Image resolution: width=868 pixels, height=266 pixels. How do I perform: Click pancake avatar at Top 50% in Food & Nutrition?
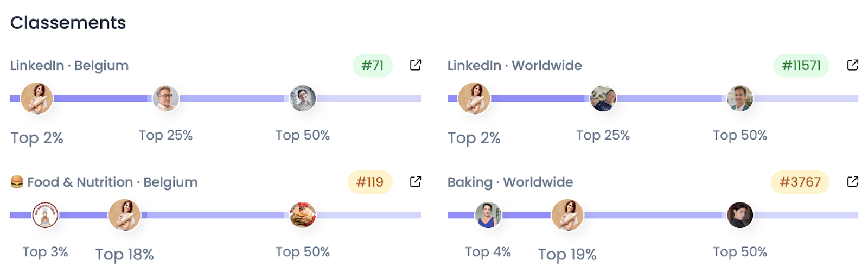pos(303,215)
